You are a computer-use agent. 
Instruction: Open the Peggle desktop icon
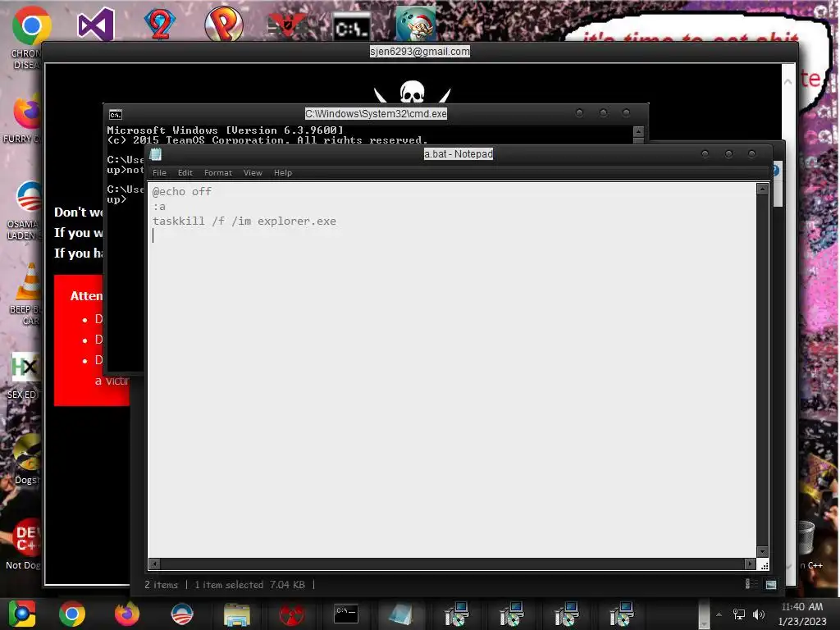click(x=224, y=24)
